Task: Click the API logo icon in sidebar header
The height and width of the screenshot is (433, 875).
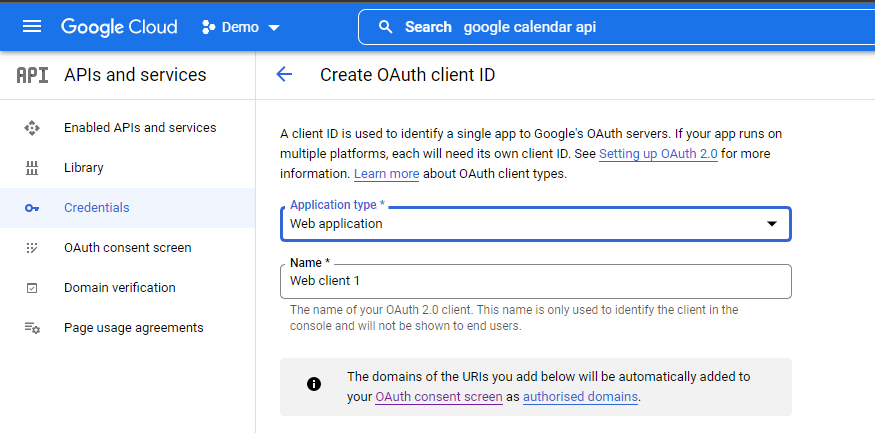Action: pyautogui.click(x=32, y=75)
